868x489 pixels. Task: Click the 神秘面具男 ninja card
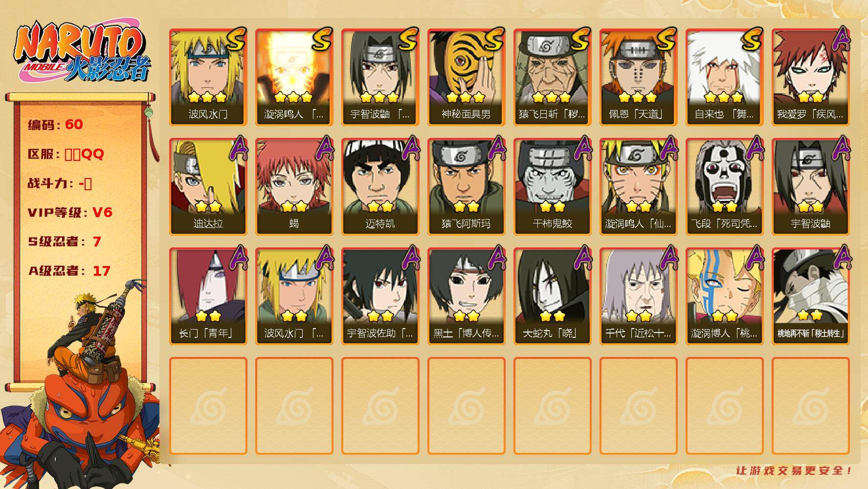pos(467,77)
